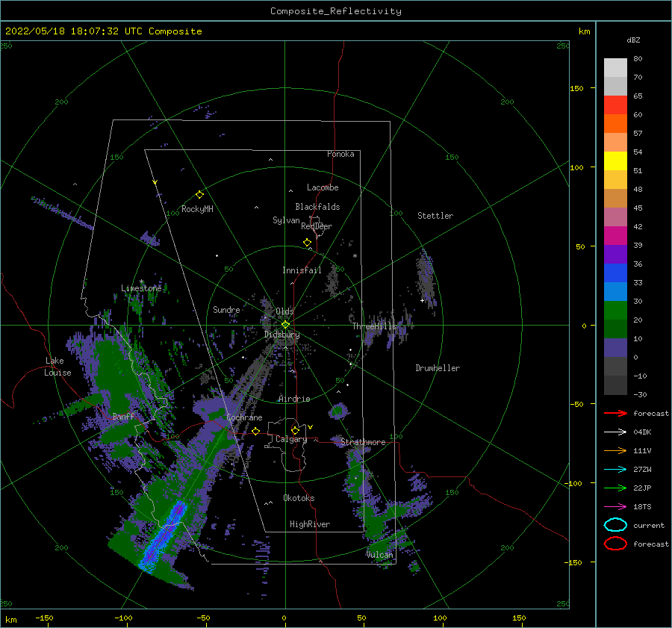Click the purple 39 dBZ swatch
The width and height of the screenshot is (672, 628).
(x=615, y=254)
